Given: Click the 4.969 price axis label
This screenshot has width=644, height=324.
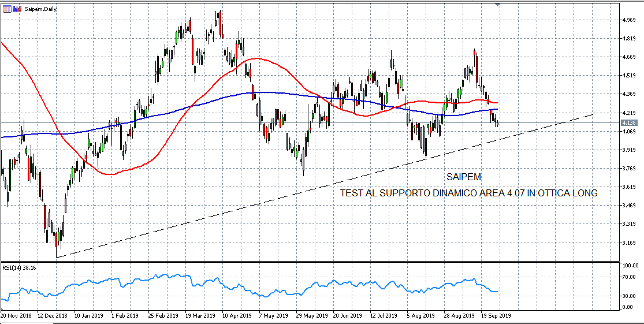Looking at the screenshot, I should pyautogui.click(x=629, y=20).
